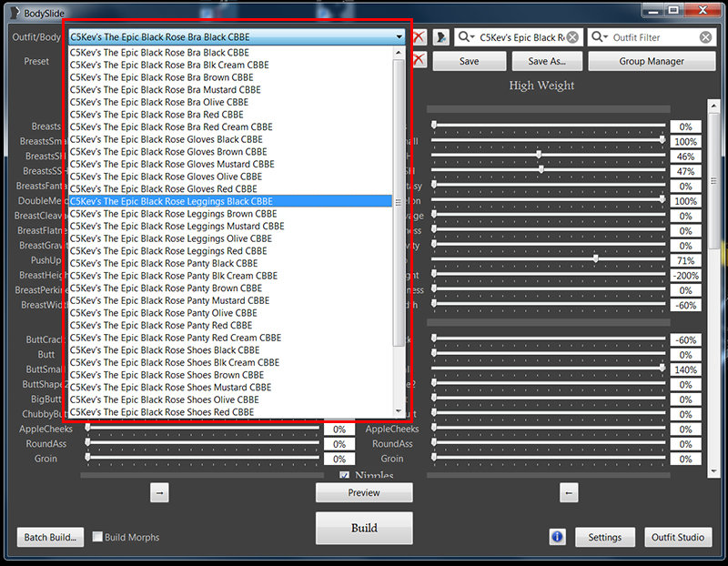This screenshot has width=728, height=566.
Task: Select Epic Black Rose Panty Black CBBE
Action: (230, 263)
